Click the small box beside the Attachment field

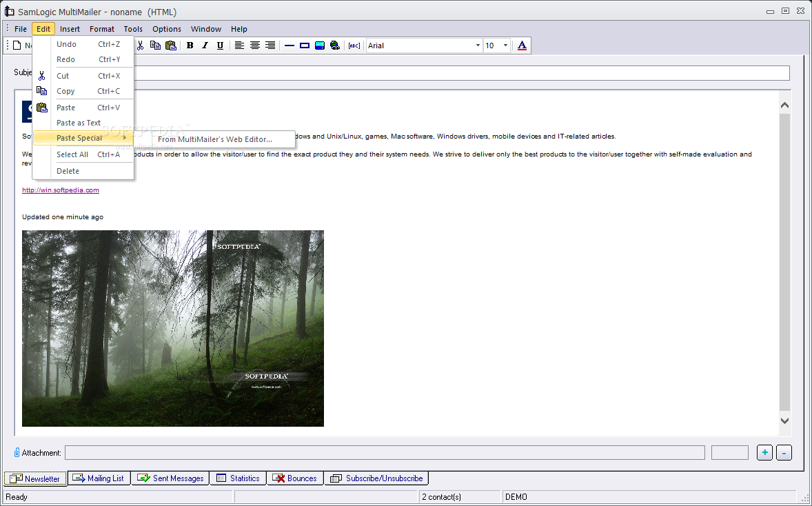[730, 453]
